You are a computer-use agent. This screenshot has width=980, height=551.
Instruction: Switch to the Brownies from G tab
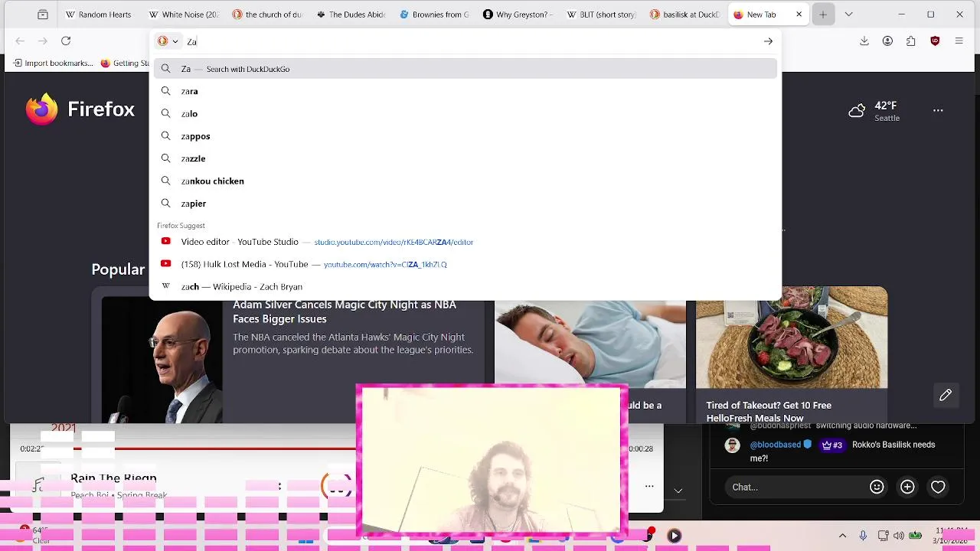click(434, 15)
